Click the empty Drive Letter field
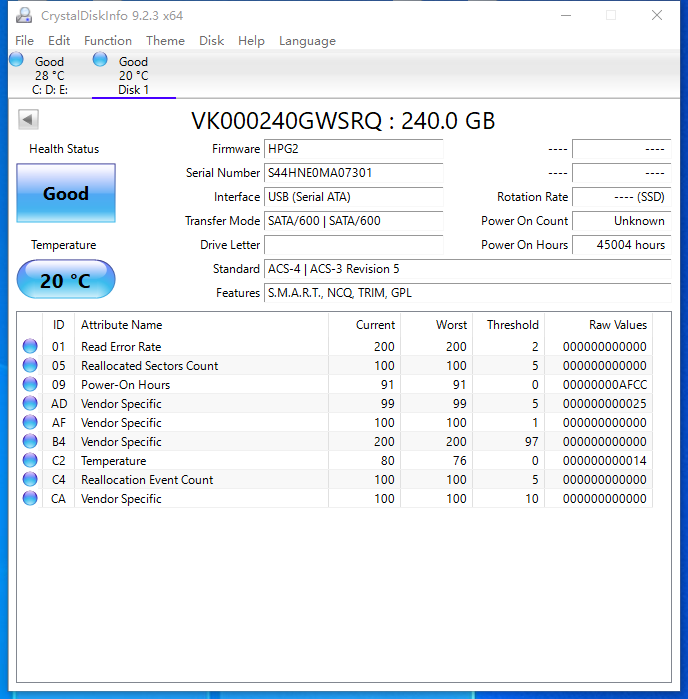 354,245
